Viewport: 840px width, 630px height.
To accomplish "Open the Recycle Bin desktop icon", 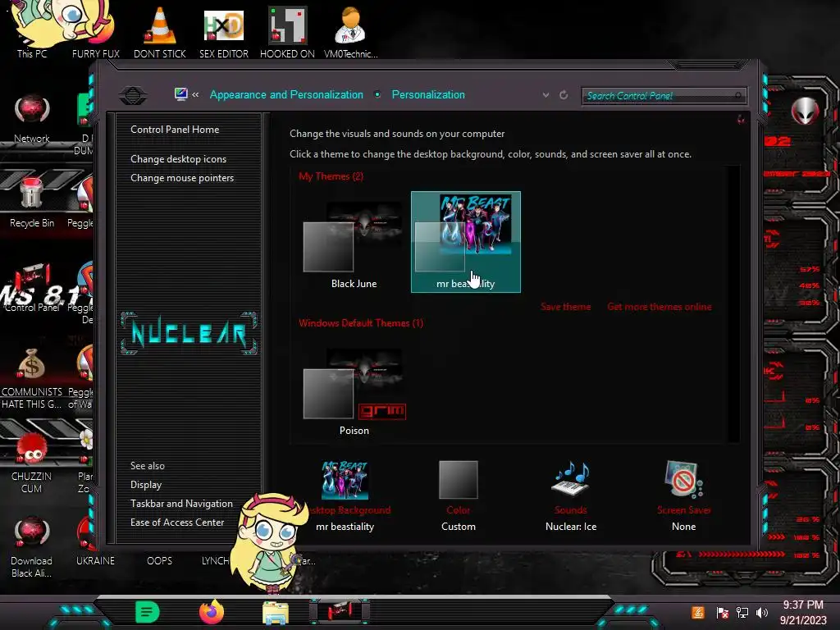I will coord(32,203).
